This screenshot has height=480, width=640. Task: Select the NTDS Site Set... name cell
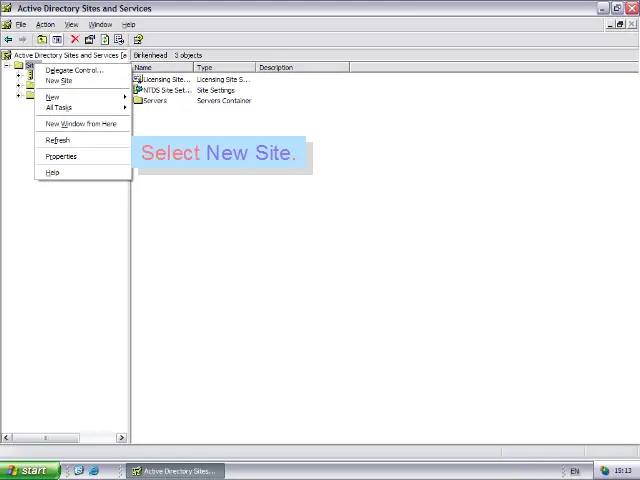pyautogui.click(x=167, y=90)
